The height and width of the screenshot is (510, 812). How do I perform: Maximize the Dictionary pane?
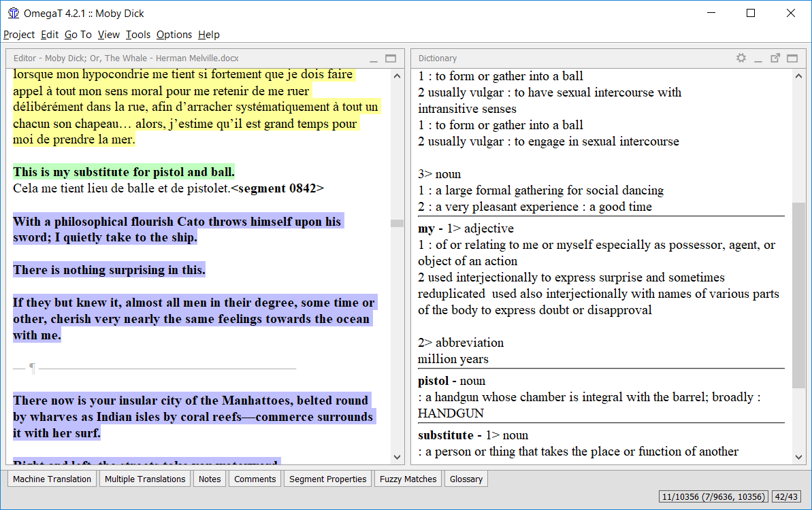(x=792, y=58)
